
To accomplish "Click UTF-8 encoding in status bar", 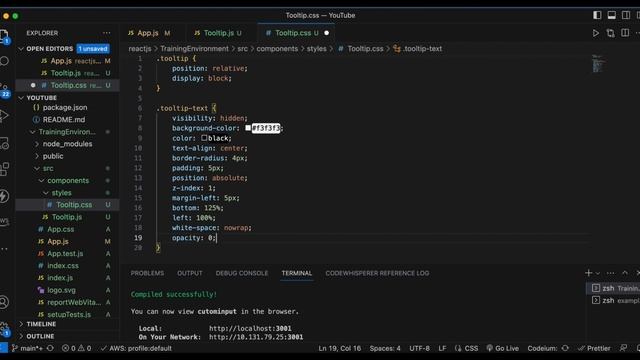I will point(419,348).
